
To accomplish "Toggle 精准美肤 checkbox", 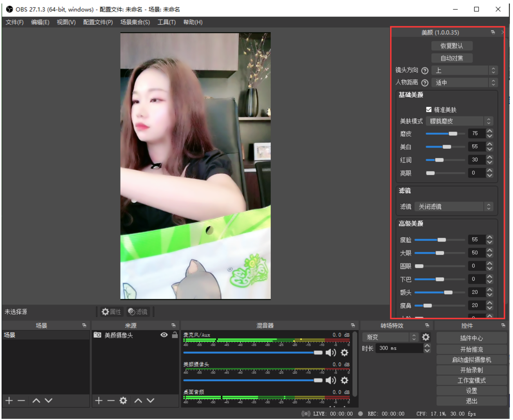I will (x=429, y=110).
